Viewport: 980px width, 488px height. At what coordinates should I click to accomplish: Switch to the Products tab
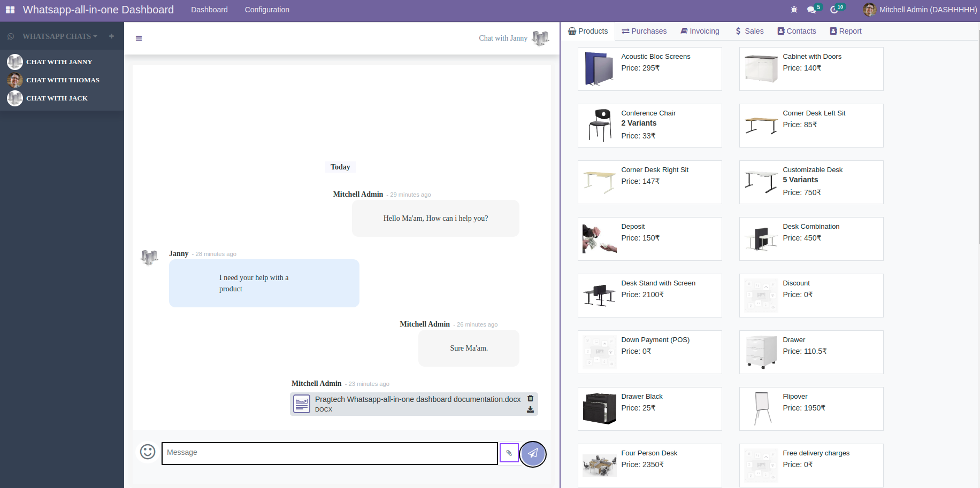click(x=588, y=31)
